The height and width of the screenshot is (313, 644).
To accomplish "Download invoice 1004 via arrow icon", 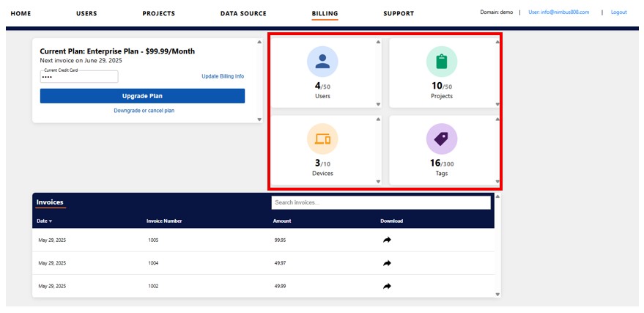I will [x=387, y=263].
